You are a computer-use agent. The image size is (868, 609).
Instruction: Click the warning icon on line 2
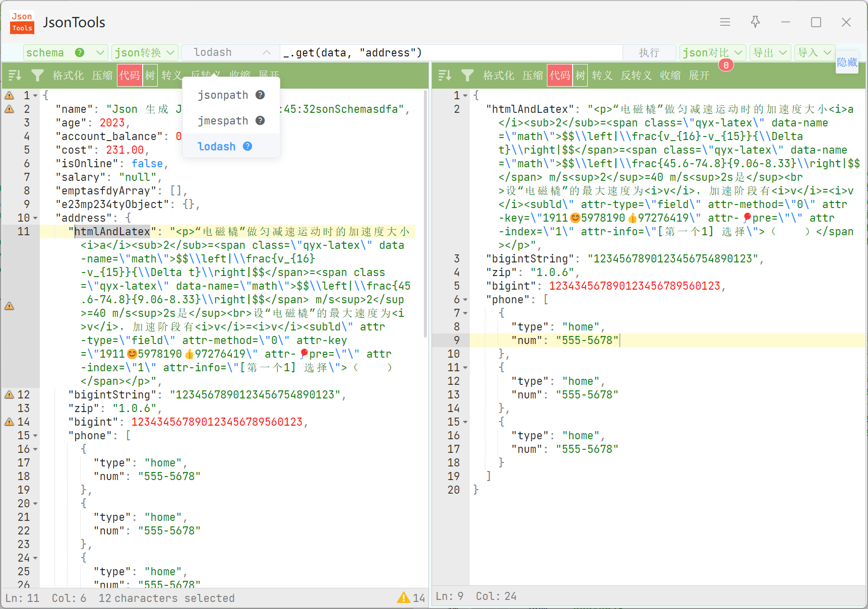pyautogui.click(x=9, y=109)
